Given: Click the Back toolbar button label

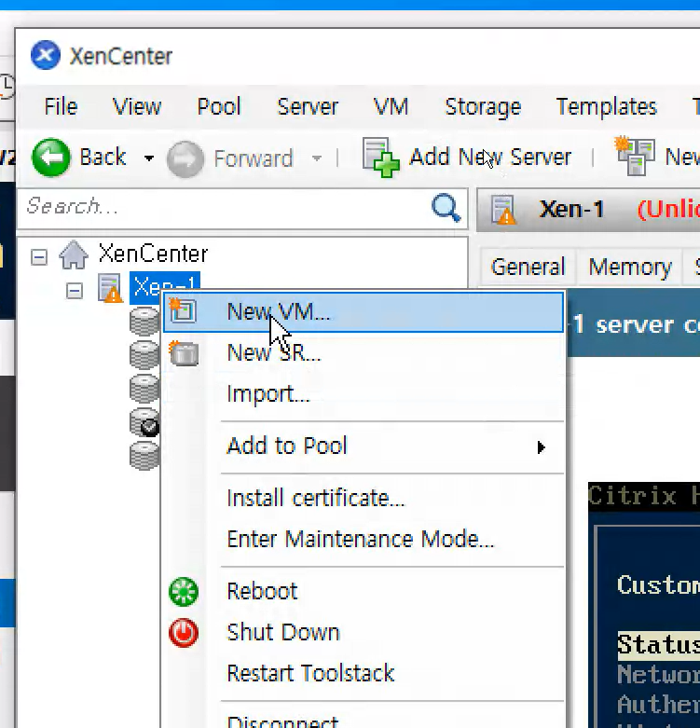Looking at the screenshot, I should click(103, 157).
